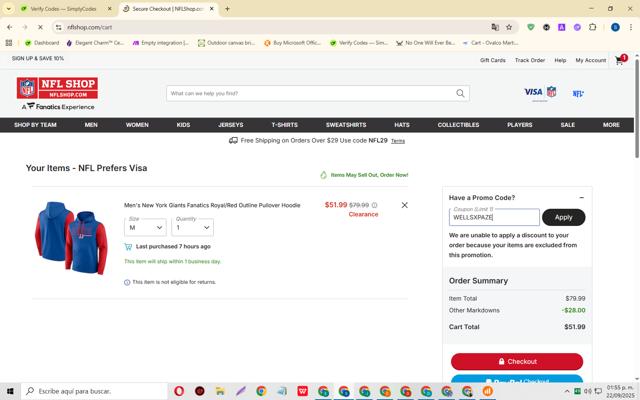View site information icon in address bar

tap(59, 27)
